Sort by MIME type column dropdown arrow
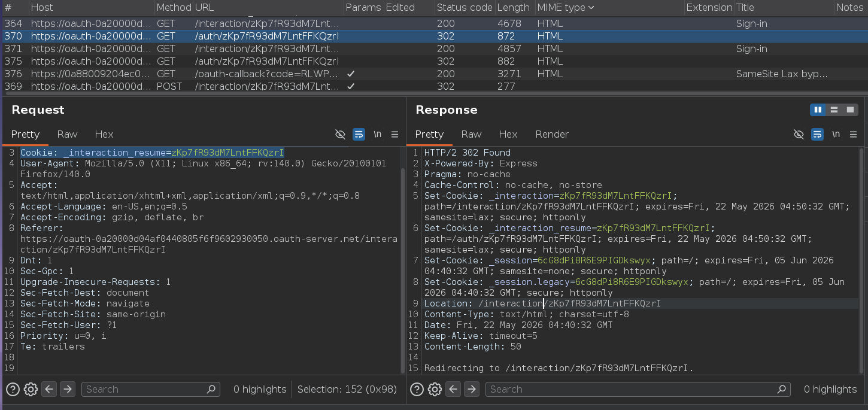 point(591,8)
